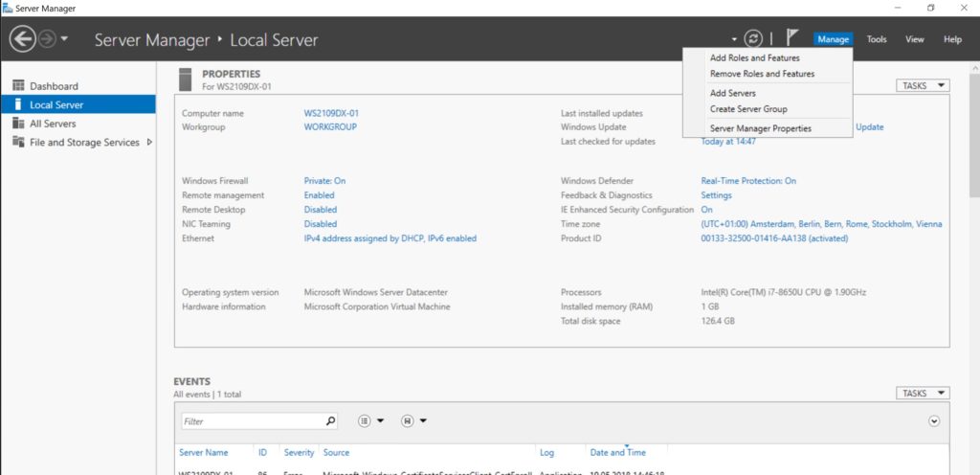Open Ethernet IPv4 address settings link
The width and height of the screenshot is (980, 475).
coord(390,238)
